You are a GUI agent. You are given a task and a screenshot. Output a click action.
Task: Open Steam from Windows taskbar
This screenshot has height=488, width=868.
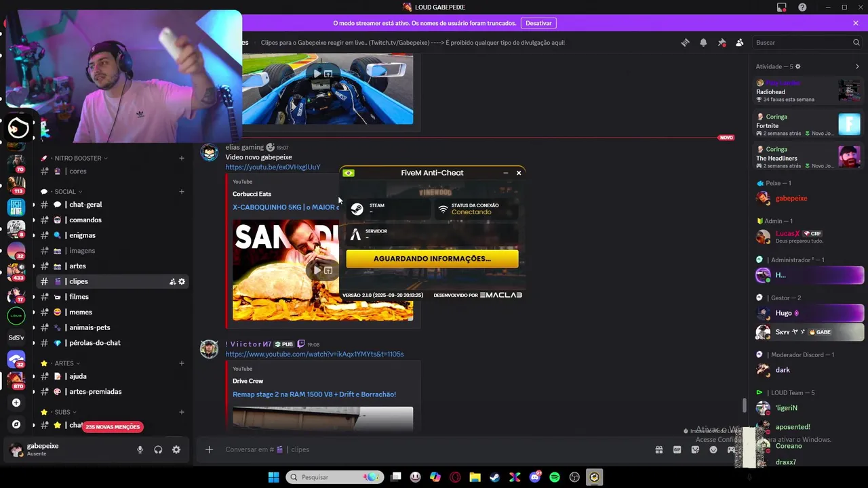click(x=494, y=477)
